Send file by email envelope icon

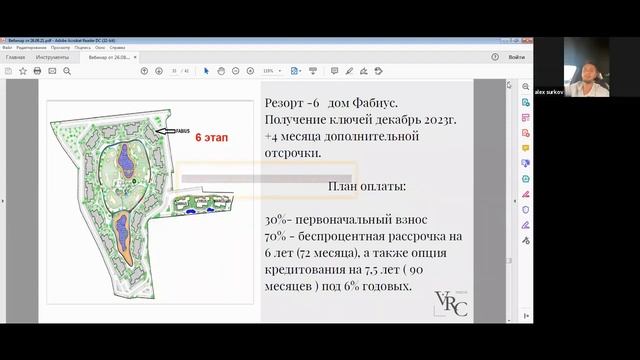point(52,71)
